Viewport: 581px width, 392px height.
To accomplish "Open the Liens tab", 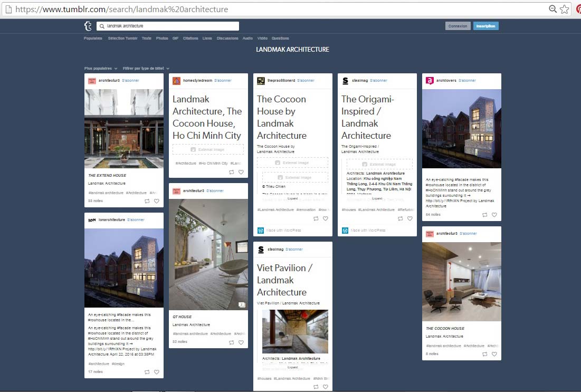I will (x=207, y=38).
